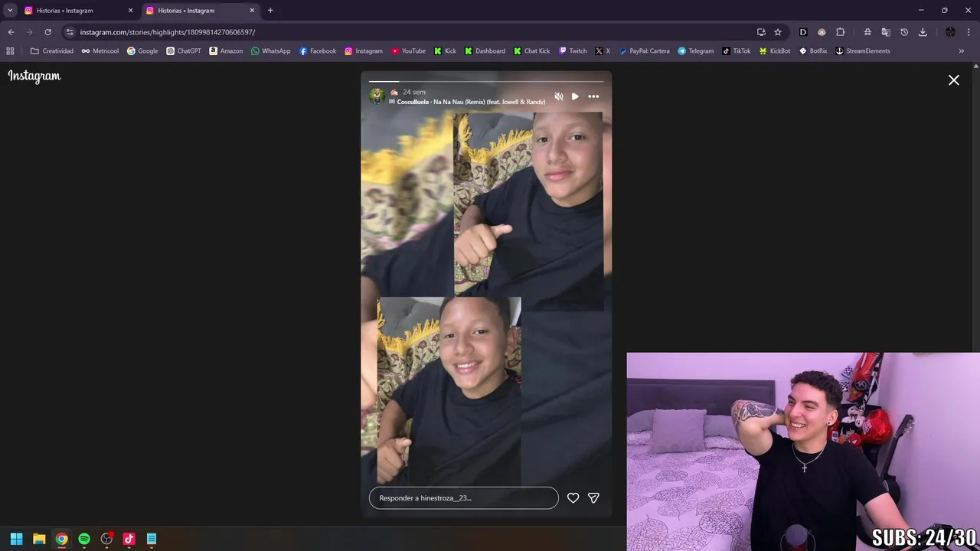This screenshot has height=551, width=980.
Task: Open the browser downloads
Action: [923, 32]
